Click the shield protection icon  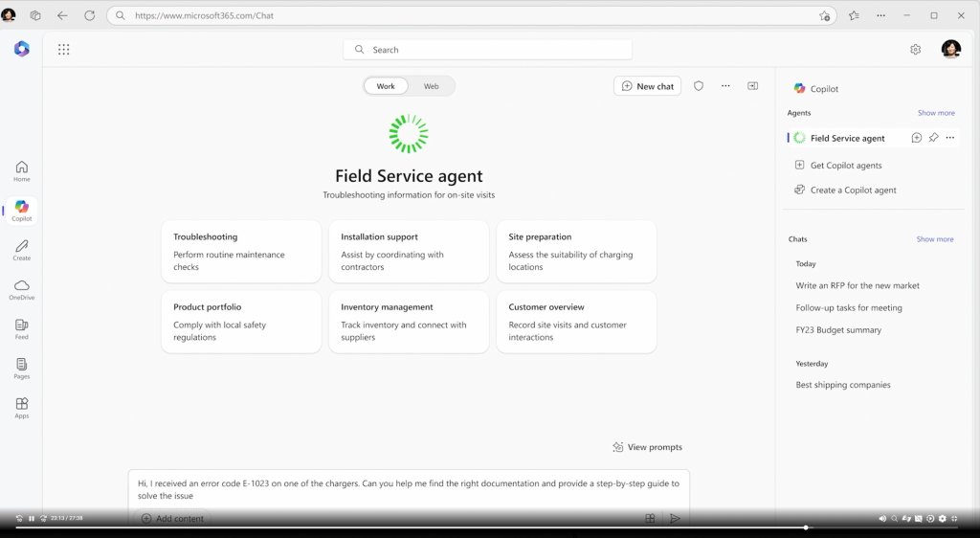(699, 86)
